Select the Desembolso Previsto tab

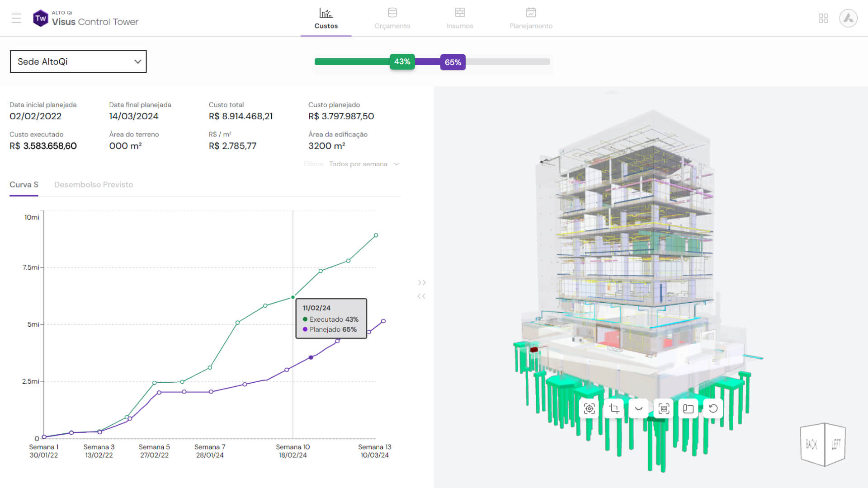pos(94,184)
